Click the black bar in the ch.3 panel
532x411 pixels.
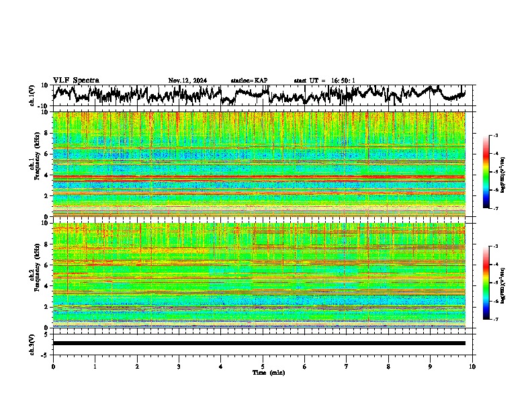click(x=259, y=343)
